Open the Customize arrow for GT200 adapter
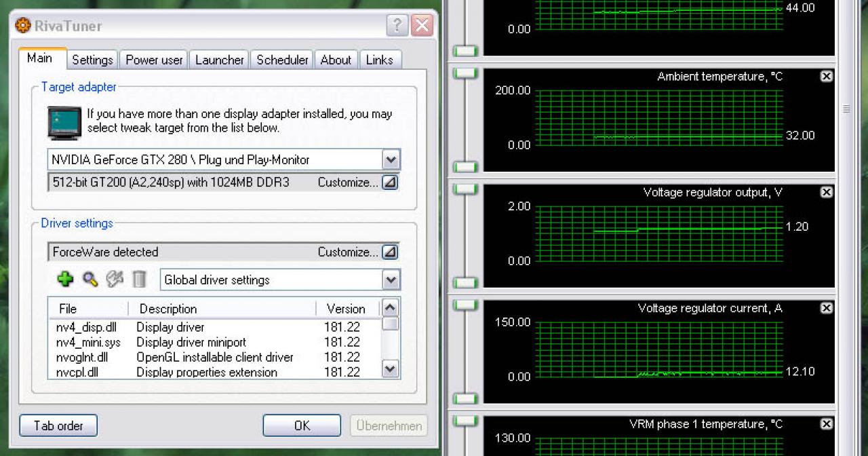This screenshot has height=456, width=868. pyautogui.click(x=390, y=182)
